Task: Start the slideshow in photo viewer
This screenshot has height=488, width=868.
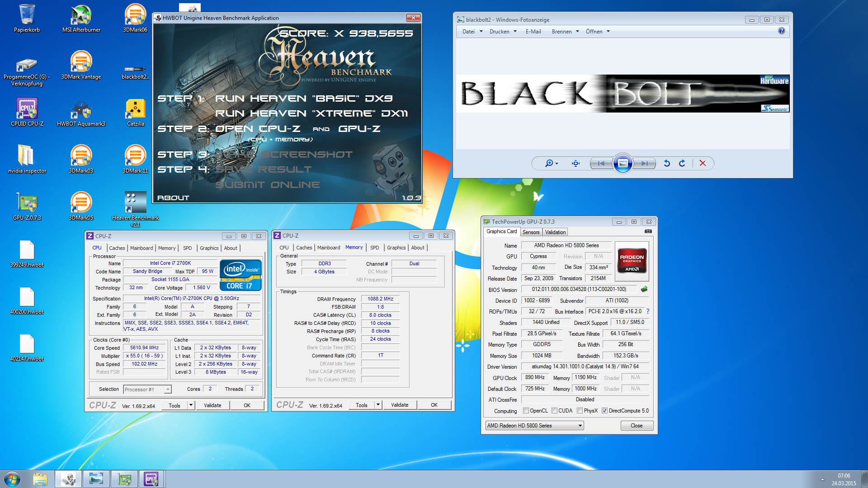Action: pos(623,163)
